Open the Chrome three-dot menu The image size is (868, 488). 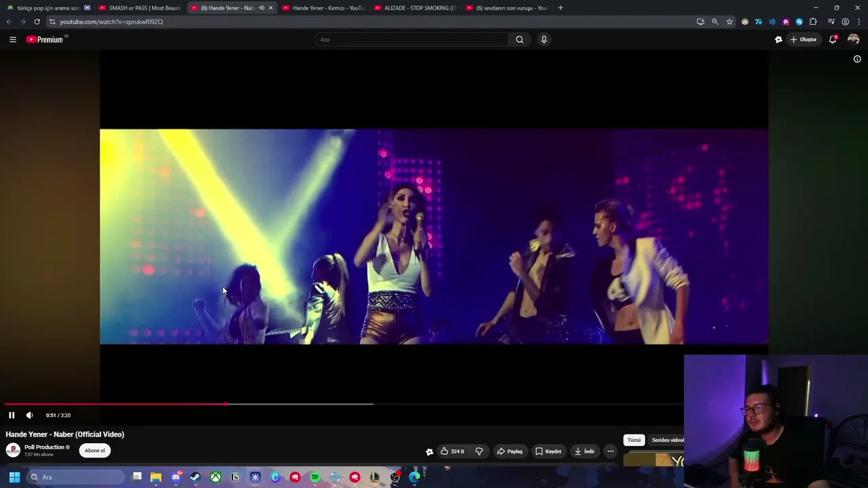pos(859,22)
